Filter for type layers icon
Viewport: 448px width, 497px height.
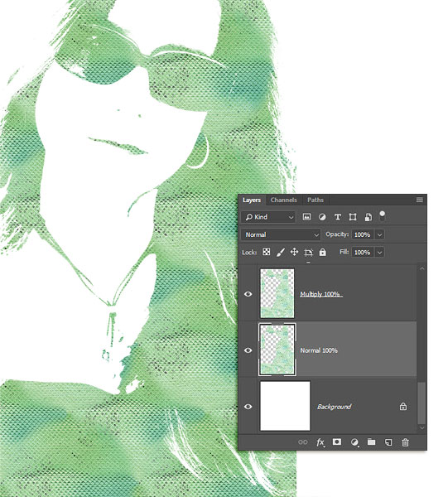pos(337,217)
